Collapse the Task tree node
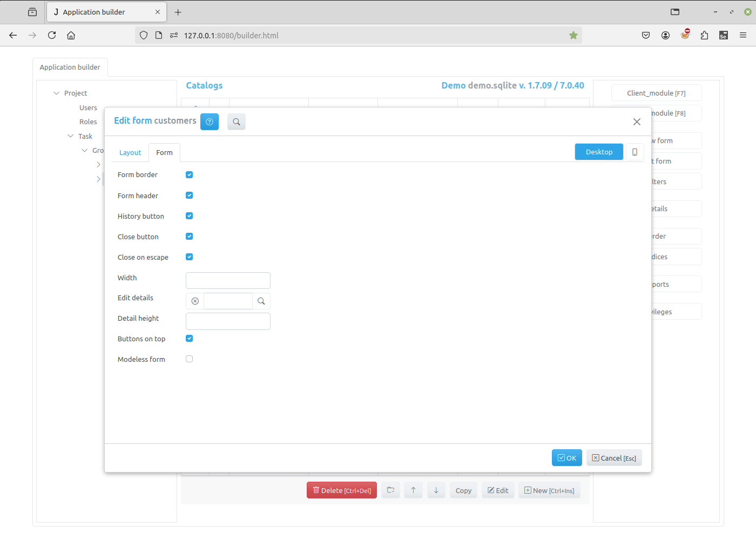Screen dimensions: 756x533 point(70,136)
